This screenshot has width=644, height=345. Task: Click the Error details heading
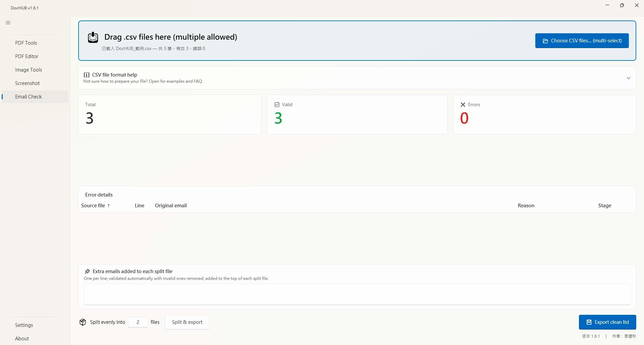point(99,195)
